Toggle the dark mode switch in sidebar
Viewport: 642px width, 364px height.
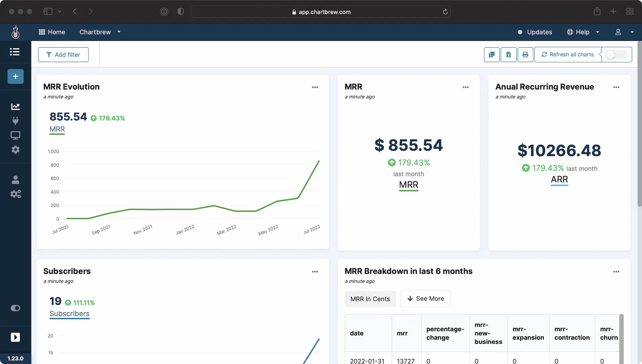[x=16, y=308]
